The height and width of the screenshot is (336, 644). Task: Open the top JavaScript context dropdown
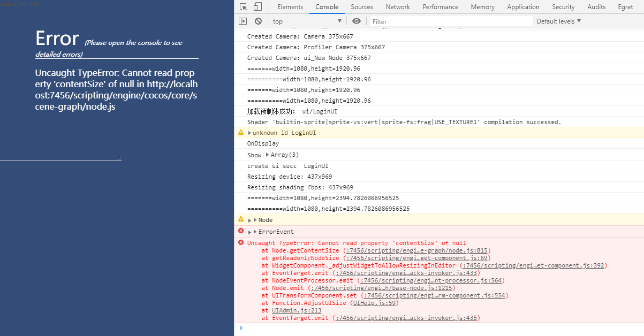point(307,21)
